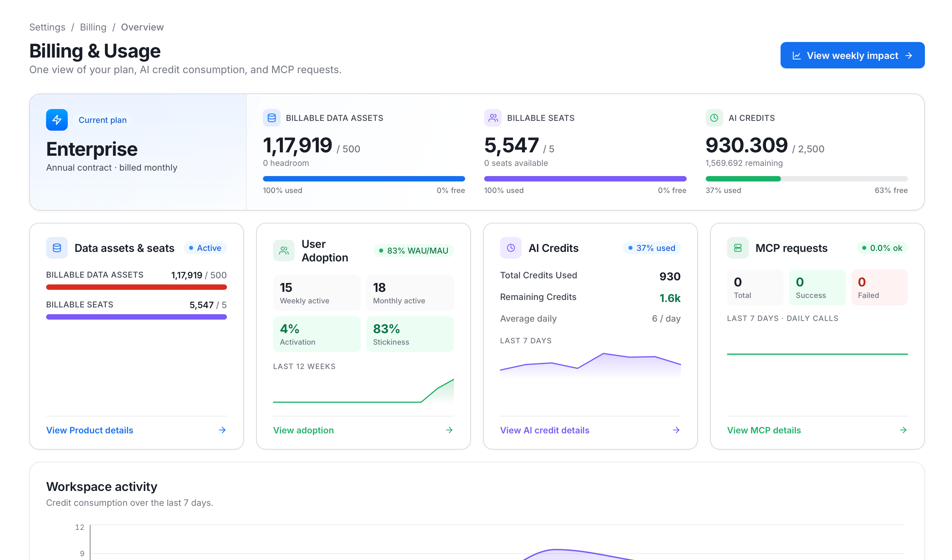The height and width of the screenshot is (560, 952).
Task: Click the server icon in MCP requests card
Action: tap(738, 248)
